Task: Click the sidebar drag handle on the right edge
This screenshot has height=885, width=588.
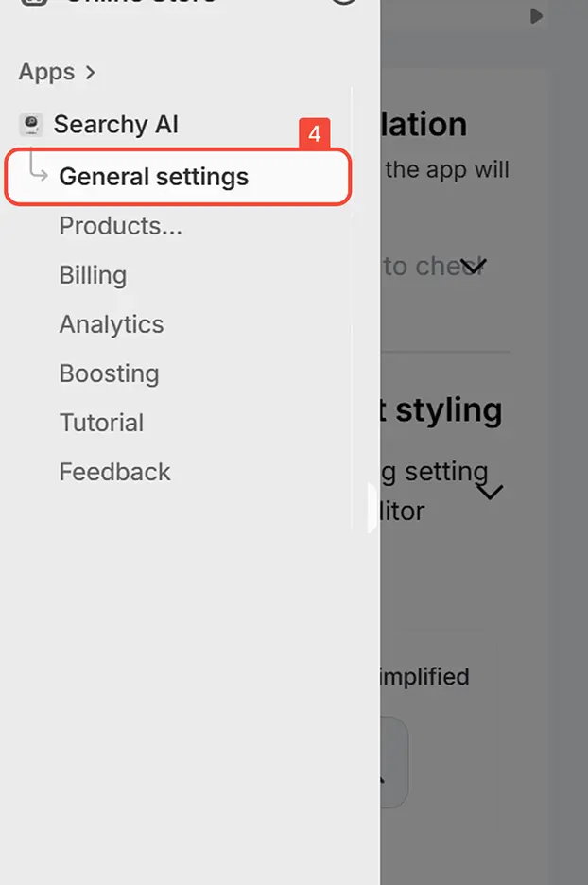Action: click(373, 506)
